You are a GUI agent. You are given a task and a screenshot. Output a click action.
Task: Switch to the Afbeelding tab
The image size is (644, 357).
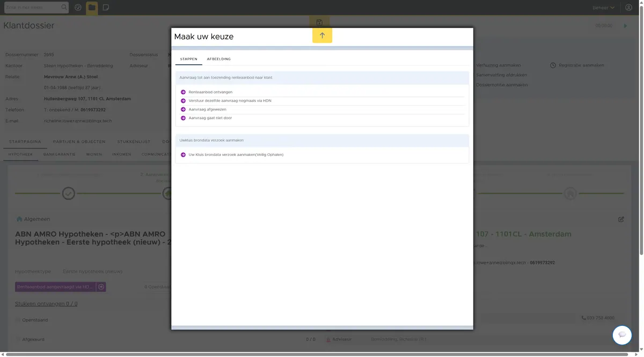[x=219, y=59]
